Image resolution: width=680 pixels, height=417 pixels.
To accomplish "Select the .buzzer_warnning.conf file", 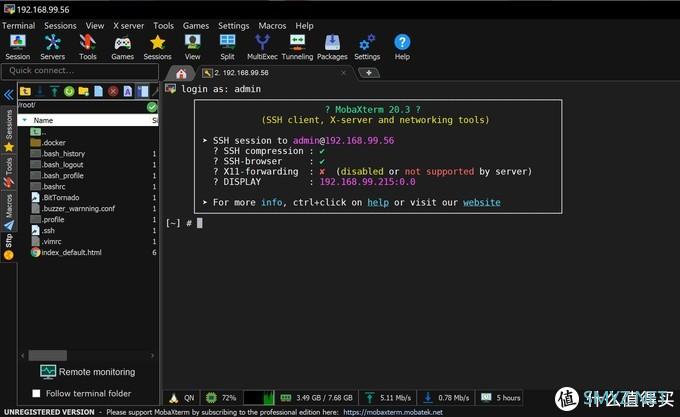I will [x=73, y=208].
